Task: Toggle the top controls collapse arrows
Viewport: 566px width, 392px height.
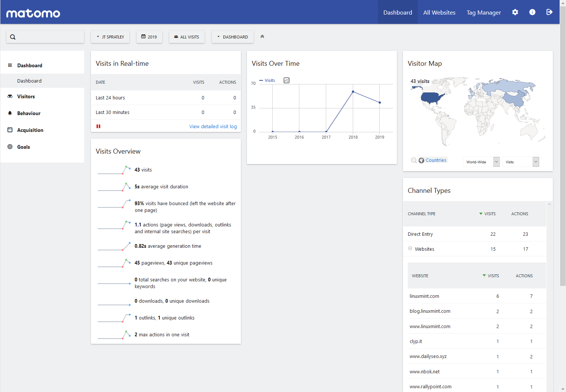Action: click(262, 37)
